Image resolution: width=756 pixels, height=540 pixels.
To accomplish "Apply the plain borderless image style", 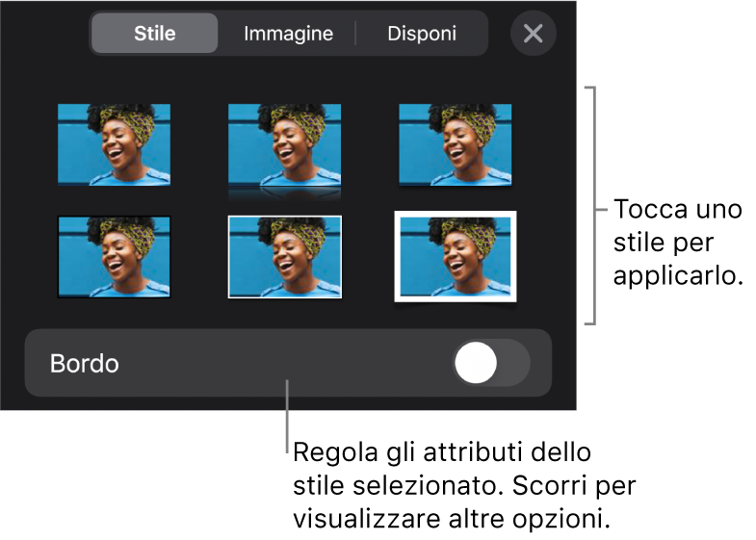I will coord(115,144).
